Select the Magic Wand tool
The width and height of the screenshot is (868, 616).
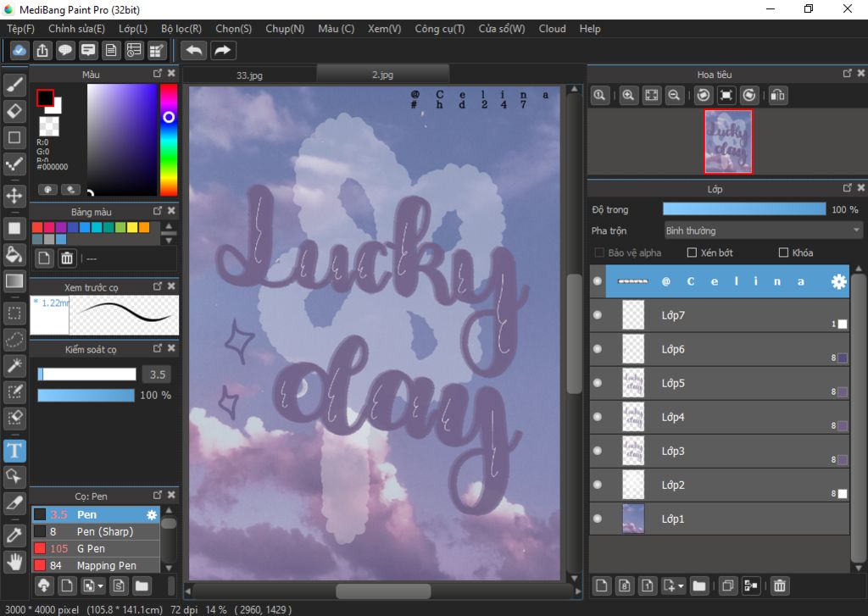pyautogui.click(x=14, y=365)
